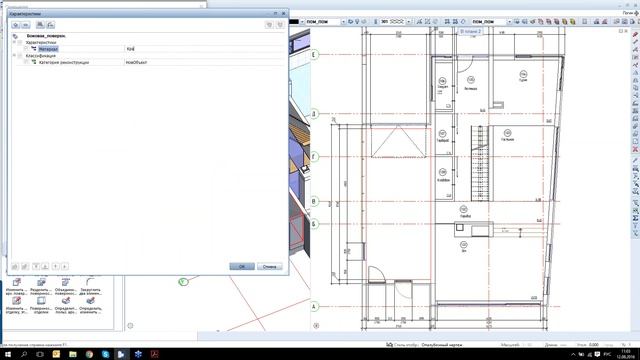Click grid axis marker А in plan
640x360 pixels.
tap(314, 307)
